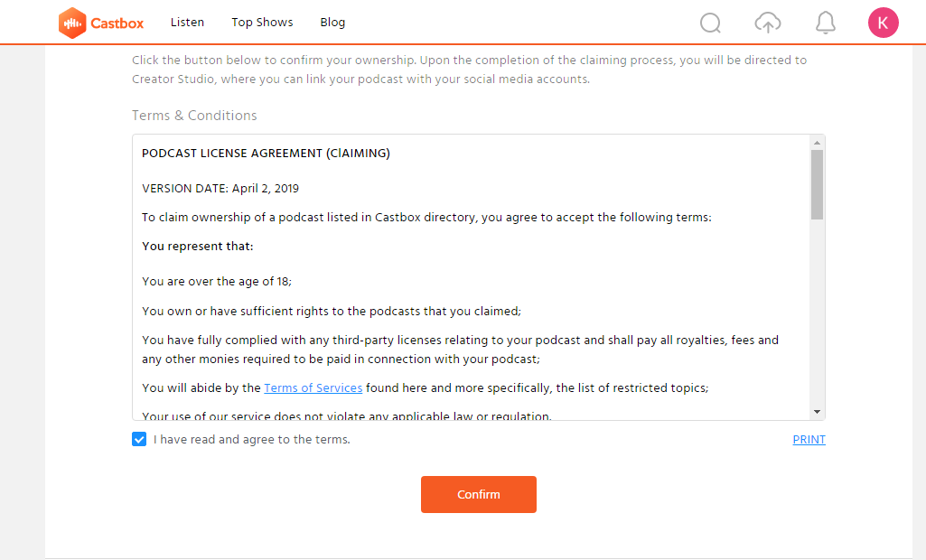
Task: Click the 'To claim ownership of a podcast' sentence
Action: pos(426,218)
